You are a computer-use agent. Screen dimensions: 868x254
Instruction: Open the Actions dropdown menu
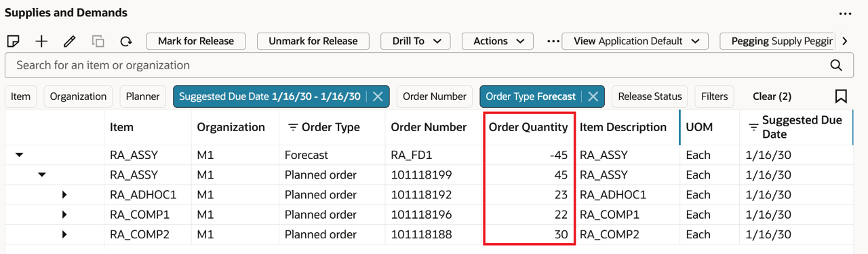[498, 41]
